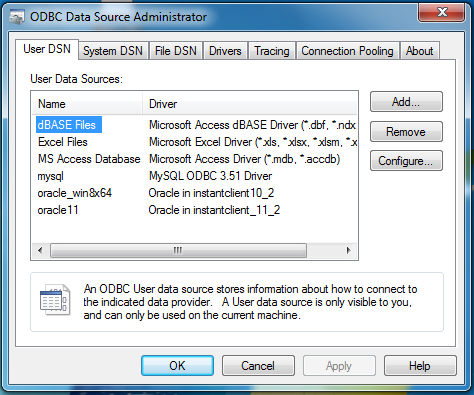Select the oracle11 data source
474x395 pixels.
tap(58, 210)
